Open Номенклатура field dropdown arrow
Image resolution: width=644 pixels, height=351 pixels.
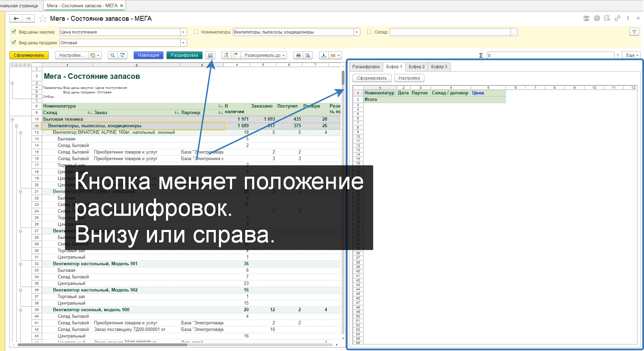pos(357,32)
